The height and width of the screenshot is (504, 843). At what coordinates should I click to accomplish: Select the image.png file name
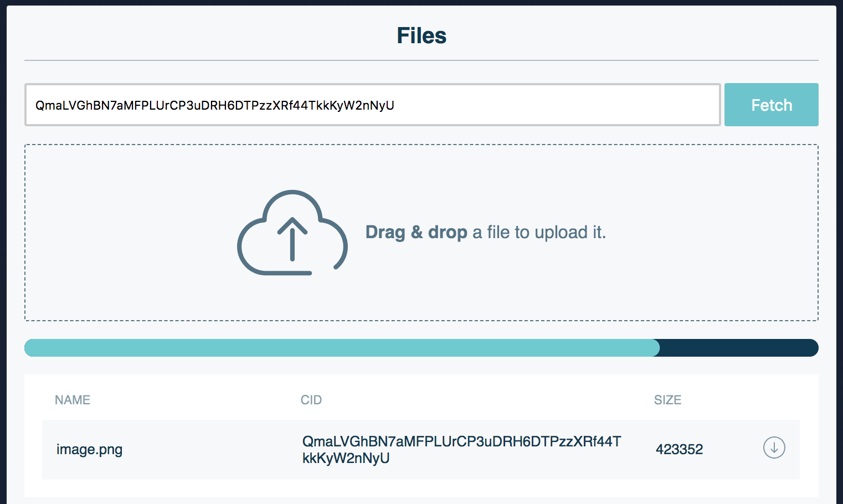(x=89, y=449)
